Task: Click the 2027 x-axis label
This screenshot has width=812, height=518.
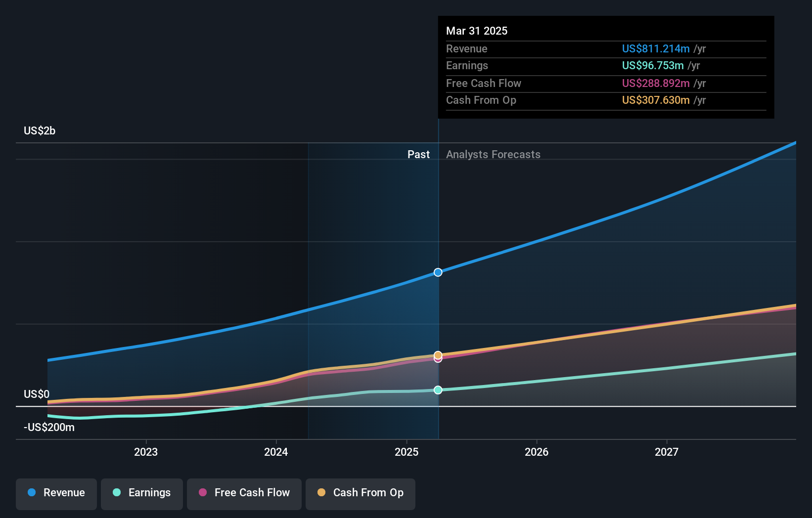Action: (667, 452)
